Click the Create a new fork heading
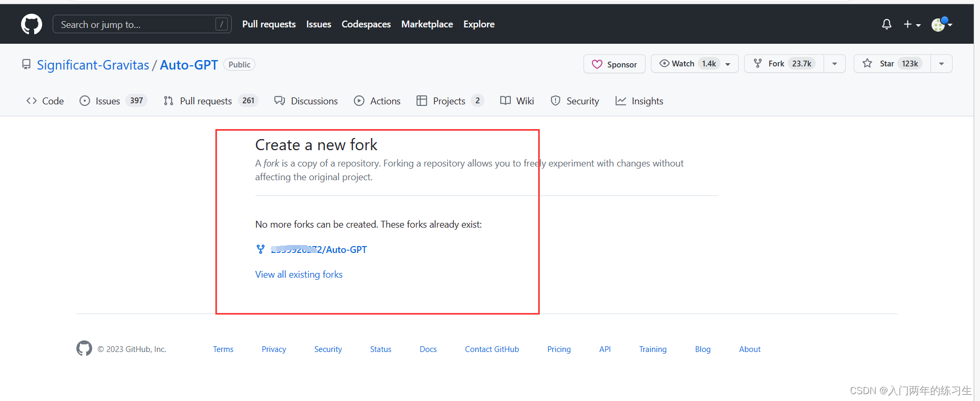 coord(316,145)
